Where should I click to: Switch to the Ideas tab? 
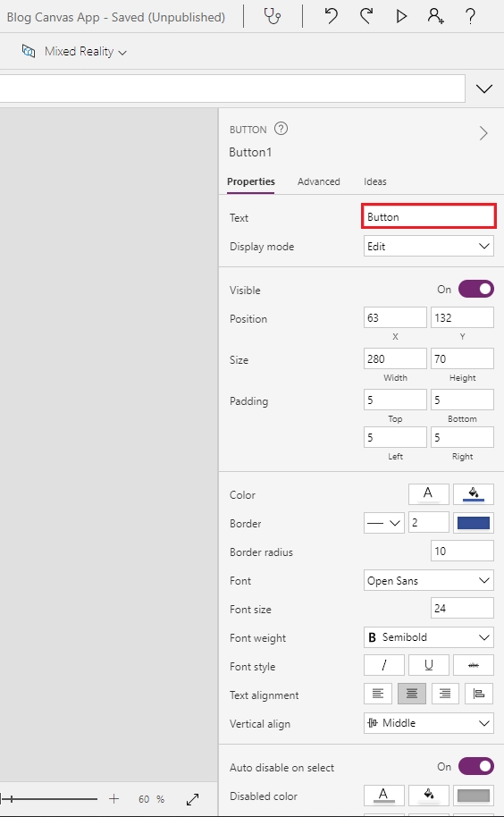375,181
